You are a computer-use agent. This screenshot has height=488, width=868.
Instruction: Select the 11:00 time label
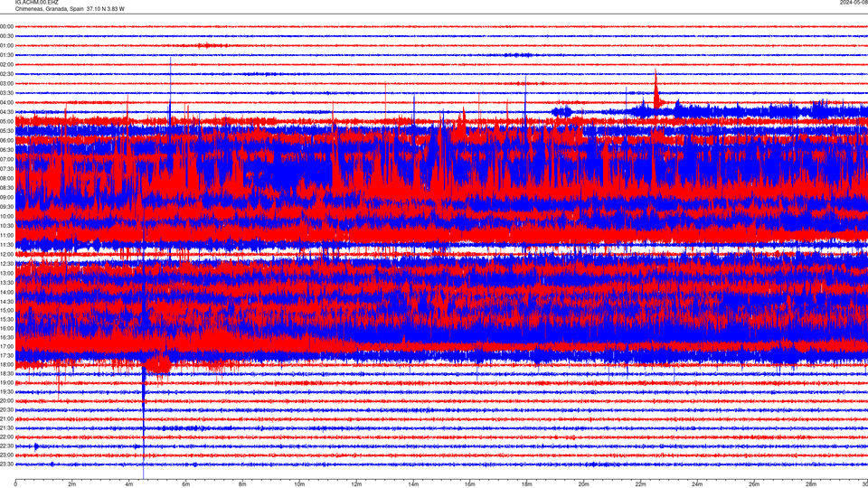(6, 235)
